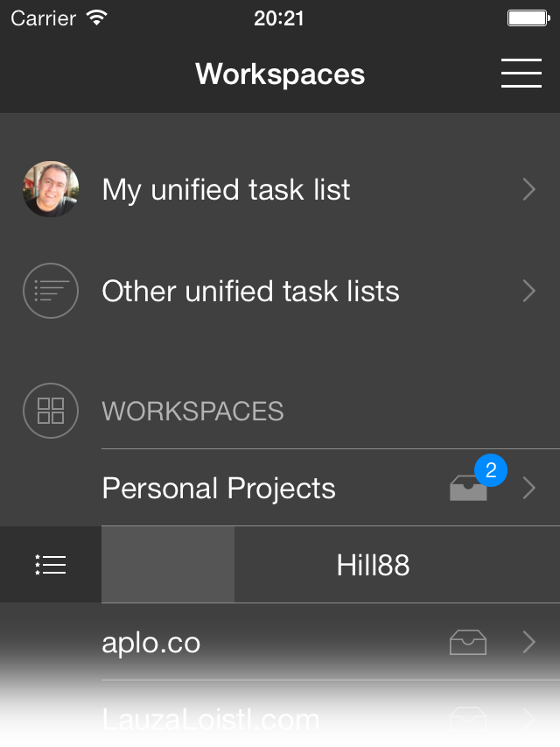Select the Personal Projects workspace
The image size is (560, 747).
[219, 488]
